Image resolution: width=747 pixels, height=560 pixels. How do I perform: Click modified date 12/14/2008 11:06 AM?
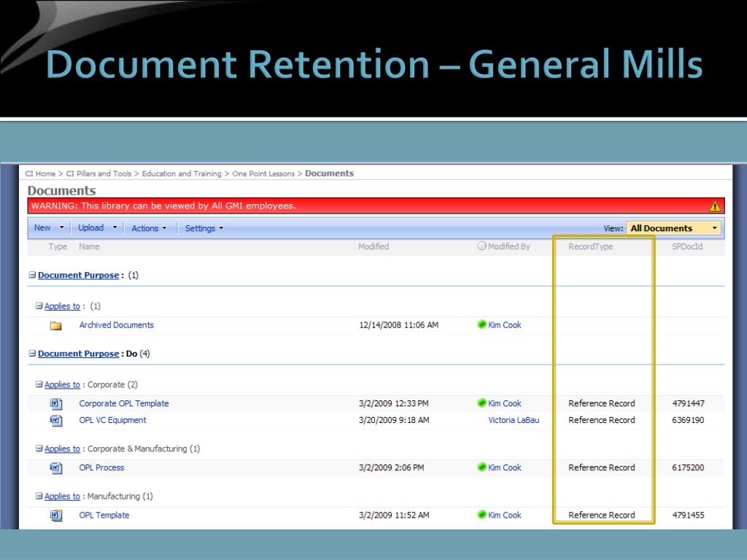399,325
